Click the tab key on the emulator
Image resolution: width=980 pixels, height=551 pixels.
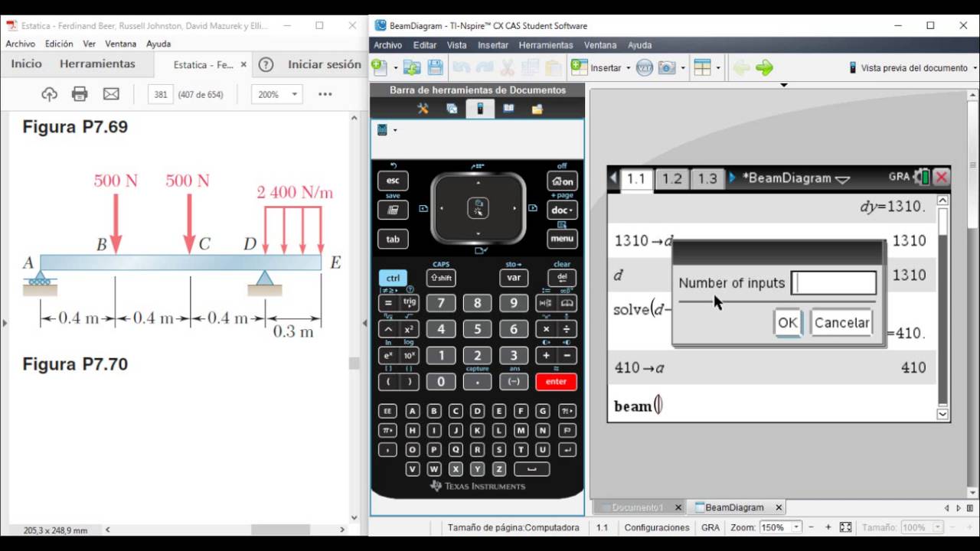tap(393, 239)
